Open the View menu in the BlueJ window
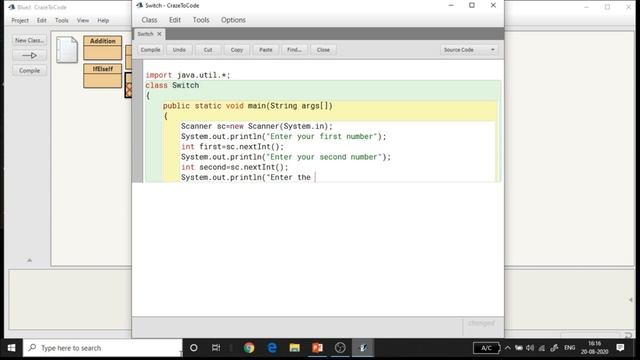 pyautogui.click(x=83, y=20)
